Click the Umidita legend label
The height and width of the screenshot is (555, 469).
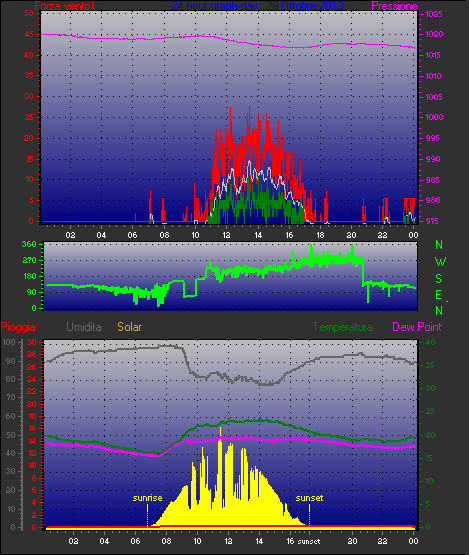[84, 327]
